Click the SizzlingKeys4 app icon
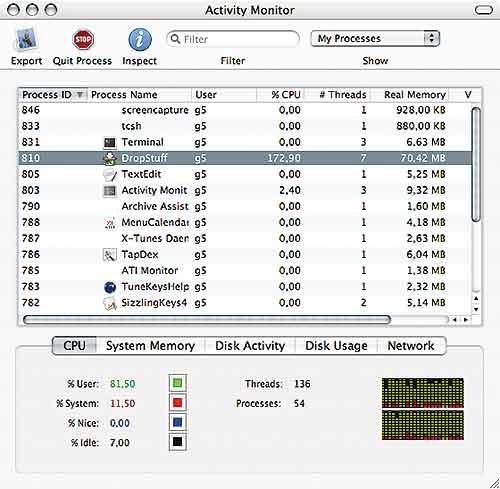Viewport: 500px width, 489px height. (x=110, y=303)
